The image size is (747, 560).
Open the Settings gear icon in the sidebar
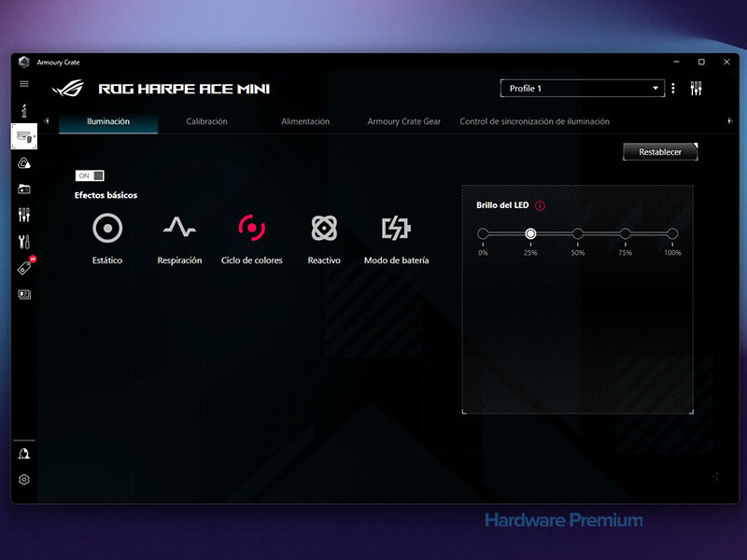(x=24, y=480)
